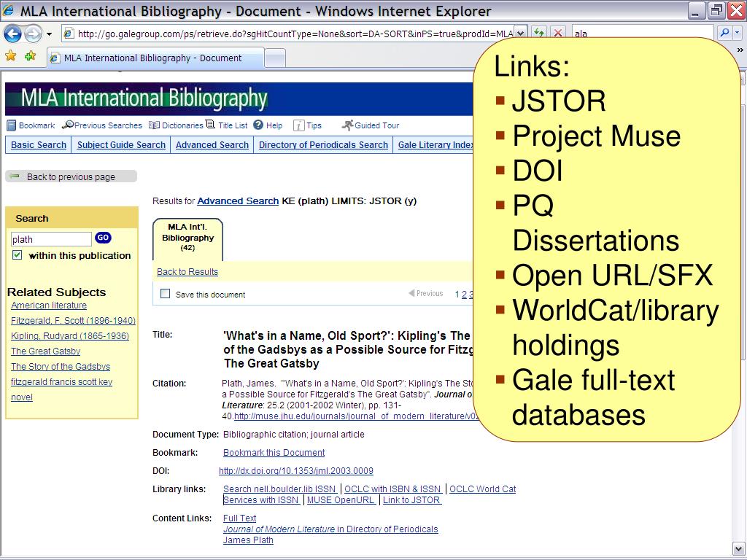
Task: Open The Story of the Gadsbys link
Action: point(60,366)
